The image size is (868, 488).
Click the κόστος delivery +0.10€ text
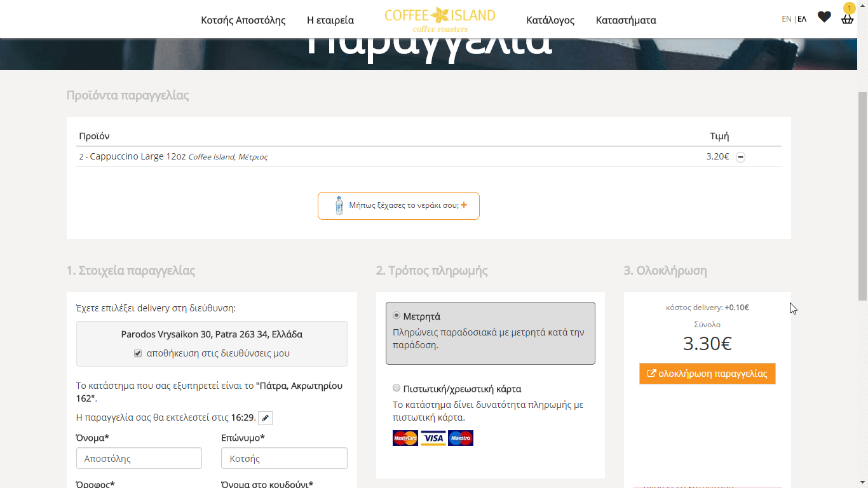(707, 308)
